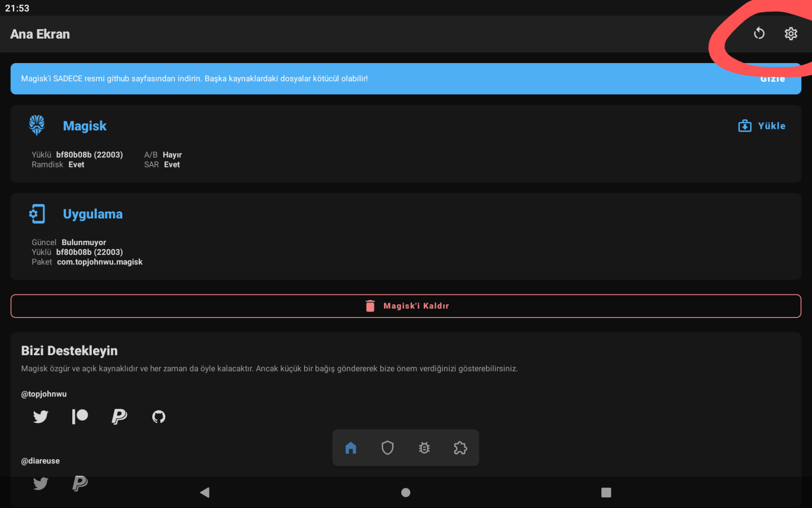Open diareuse's PayPal link

(80, 483)
